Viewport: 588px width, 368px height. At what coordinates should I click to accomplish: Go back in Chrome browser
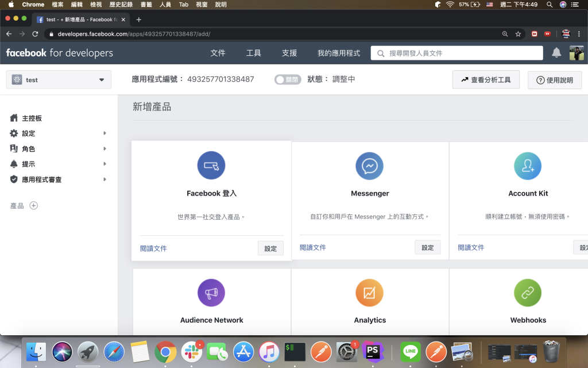[9, 34]
